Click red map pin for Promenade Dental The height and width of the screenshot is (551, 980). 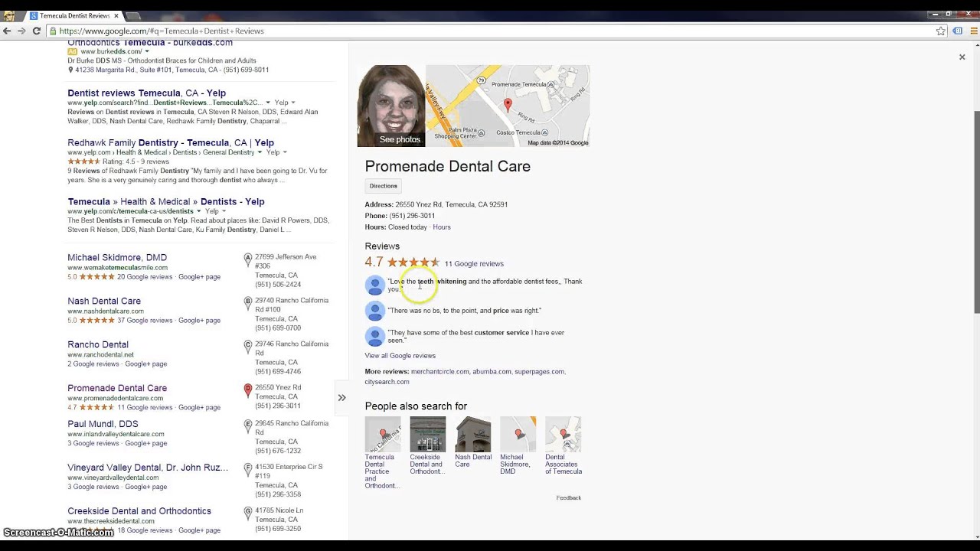[x=247, y=390]
